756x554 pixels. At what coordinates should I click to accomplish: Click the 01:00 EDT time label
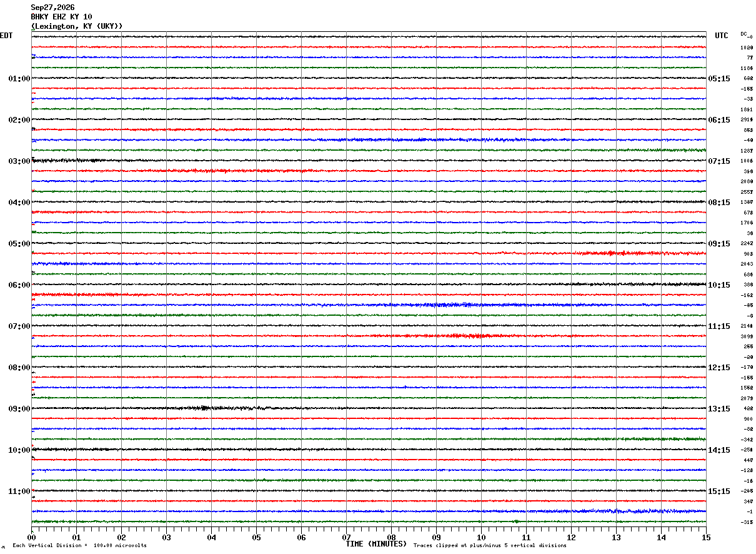[x=19, y=79]
